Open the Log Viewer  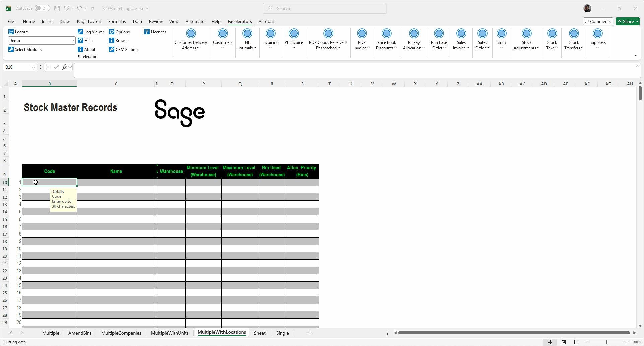tap(91, 32)
